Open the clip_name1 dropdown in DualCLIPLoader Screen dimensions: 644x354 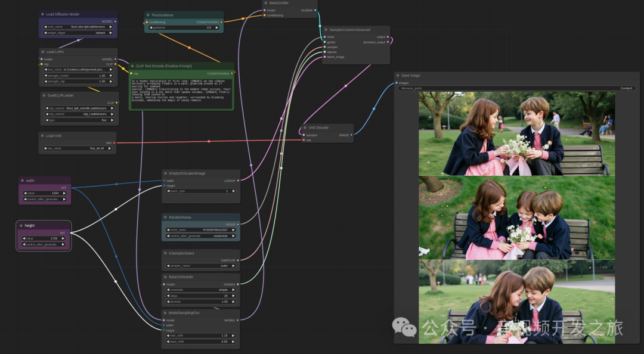pos(79,108)
